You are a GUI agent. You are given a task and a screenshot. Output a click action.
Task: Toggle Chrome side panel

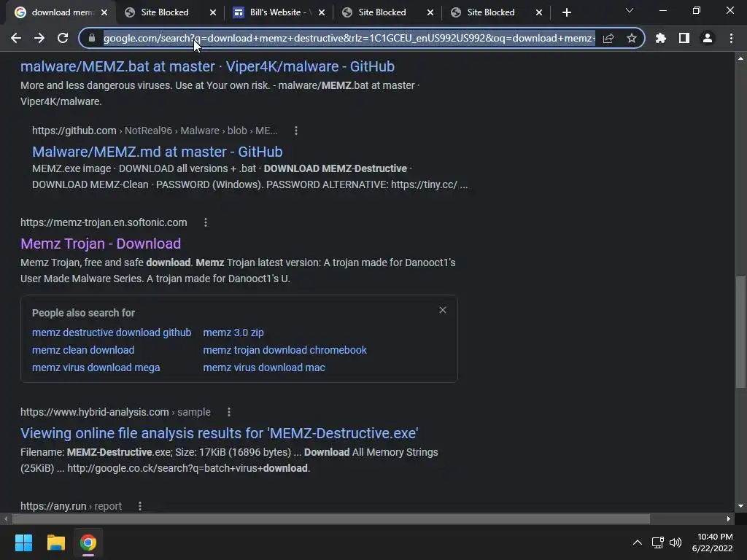(x=684, y=38)
